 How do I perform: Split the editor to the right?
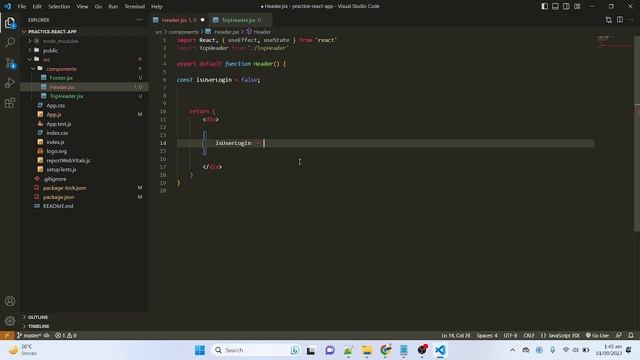coord(620,20)
